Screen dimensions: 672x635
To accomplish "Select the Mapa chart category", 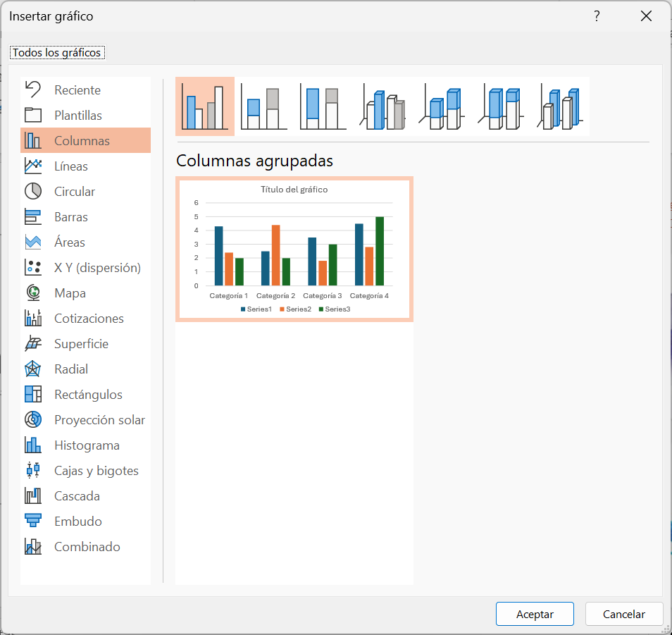I will pyautogui.click(x=70, y=293).
